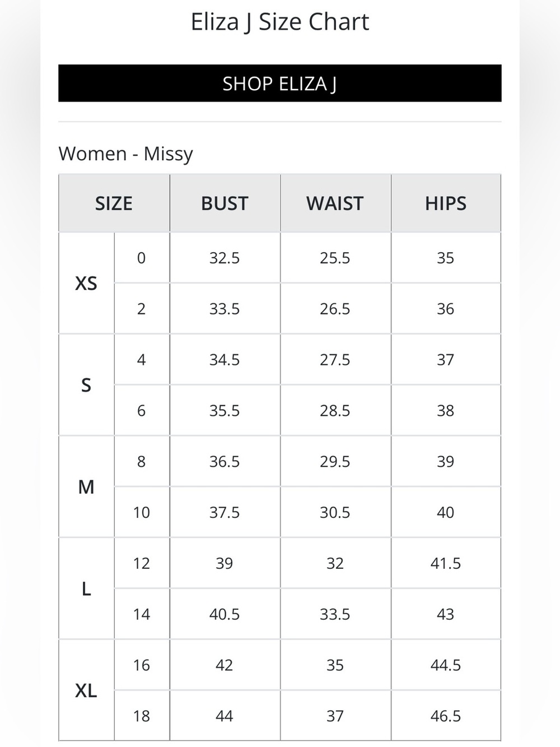Click the size 0 number cell
Viewport: 560px width, 747px height.
coord(142,258)
